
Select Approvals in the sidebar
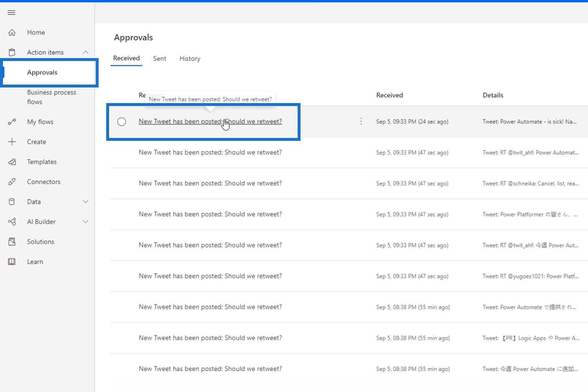click(x=42, y=72)
